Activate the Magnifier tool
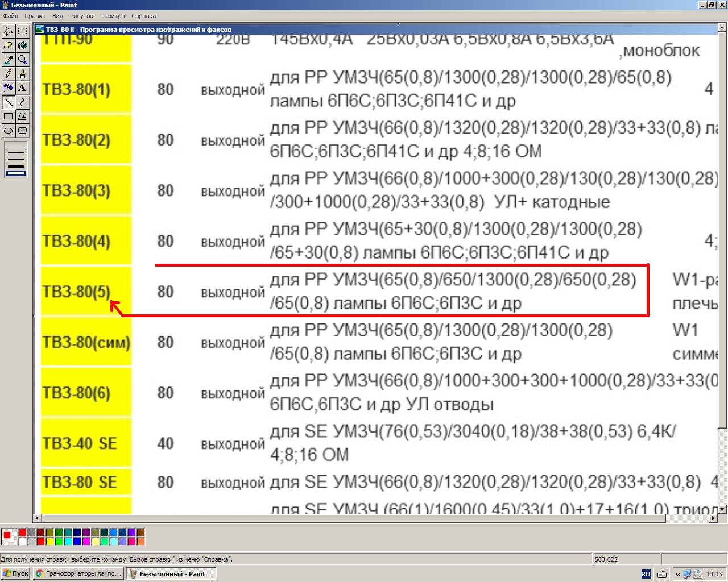 22,60
